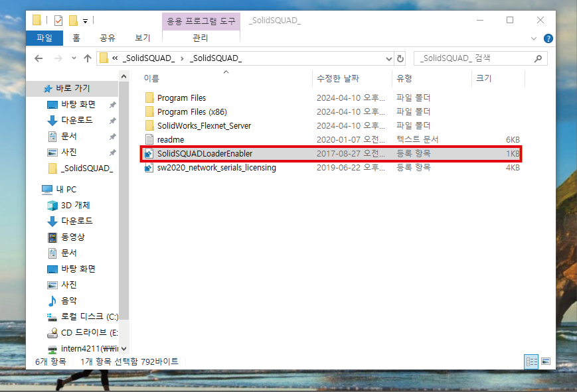Open 로컬 디스크 (C:) drive
The image size is (577, 392).
(x=90, y=316)
